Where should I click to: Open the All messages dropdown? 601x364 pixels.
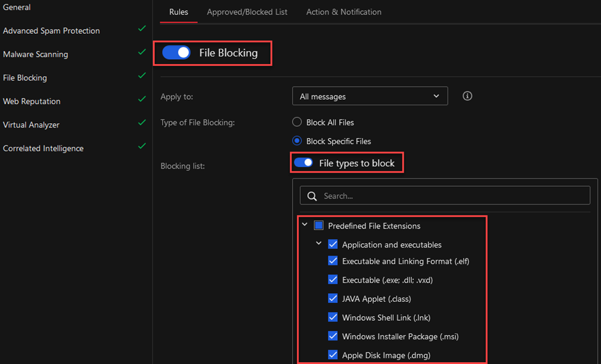(x=370, y=96)
